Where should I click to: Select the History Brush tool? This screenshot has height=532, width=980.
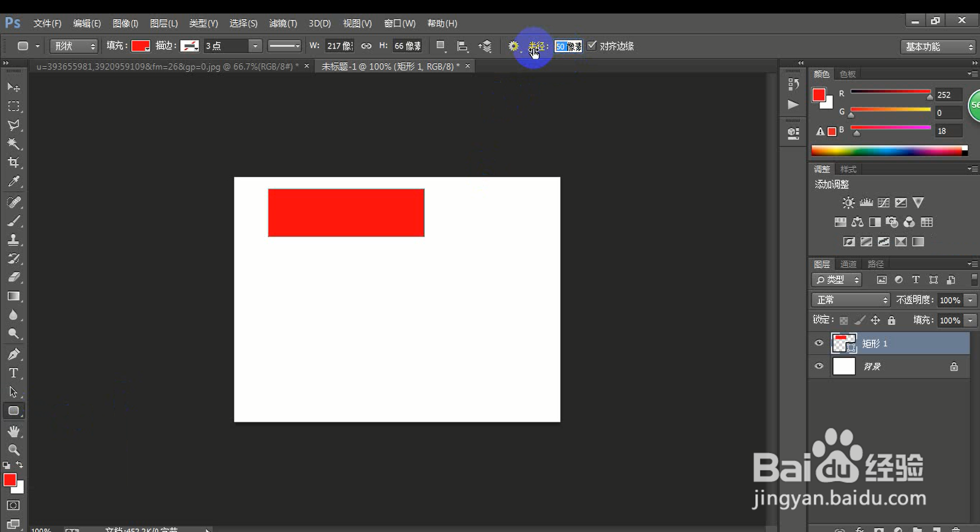coord(13,258)
